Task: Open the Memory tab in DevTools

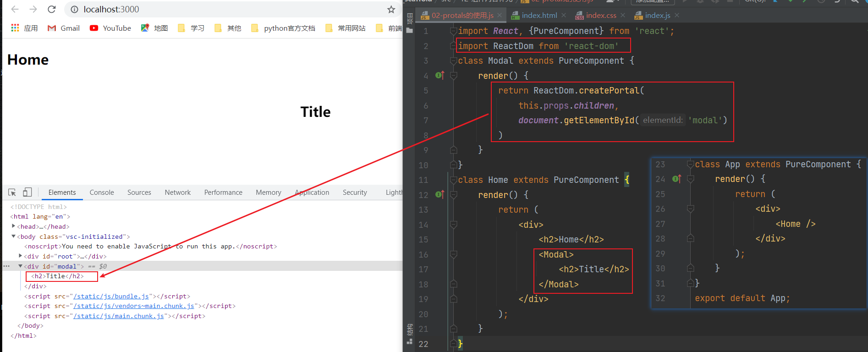Action: tap(269, 192)
